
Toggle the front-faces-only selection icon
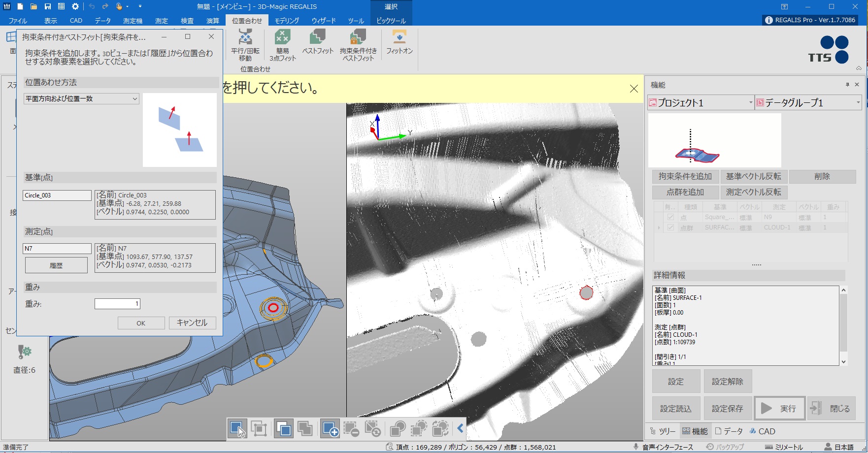point(283,428)
